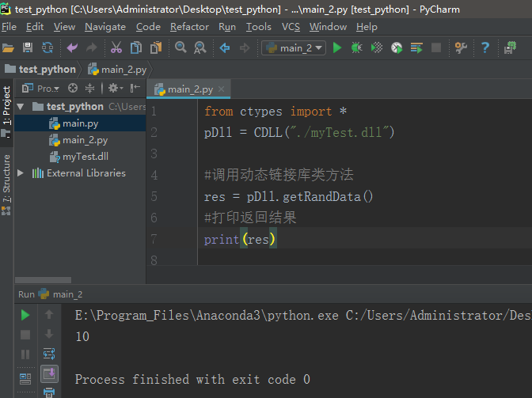This screenshot has height=398, width=532.
Task: Toggle soft-wrap in Run console
Action: click(x=49, y=354)
